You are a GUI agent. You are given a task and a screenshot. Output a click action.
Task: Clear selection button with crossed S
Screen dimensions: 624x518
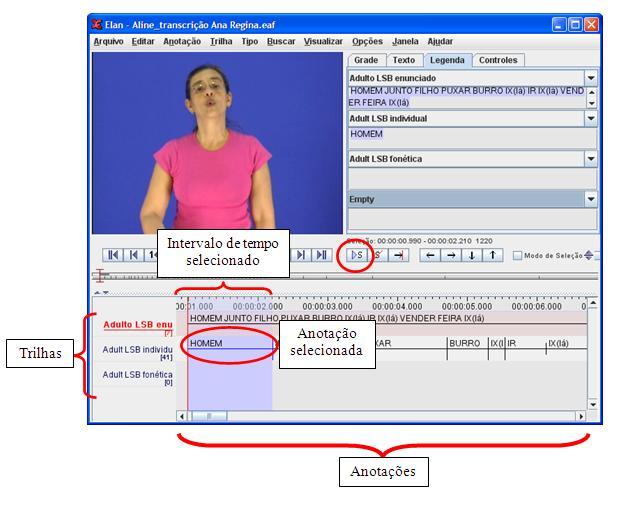tap(378, 255)
